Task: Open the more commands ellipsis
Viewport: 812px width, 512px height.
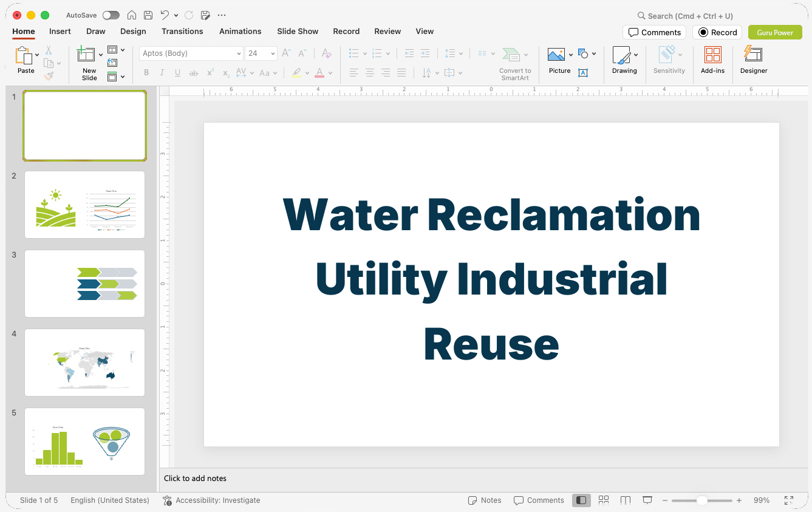Action: coord(222,15)
